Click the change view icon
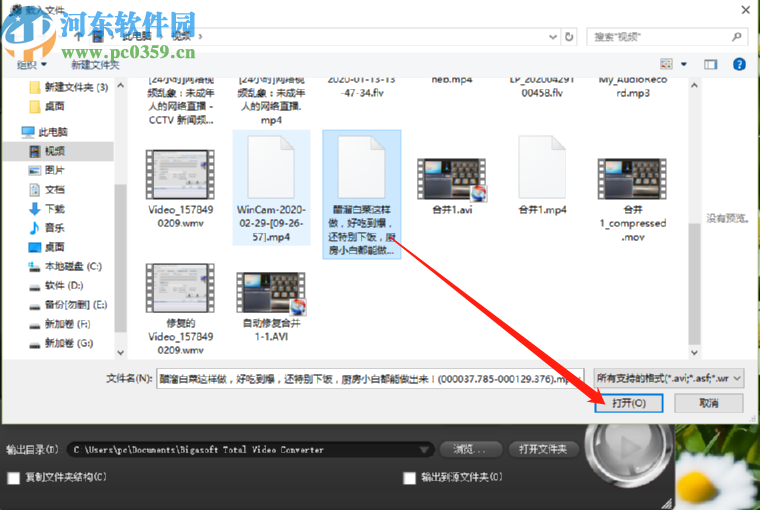The image size is (760, 510). 666,64
